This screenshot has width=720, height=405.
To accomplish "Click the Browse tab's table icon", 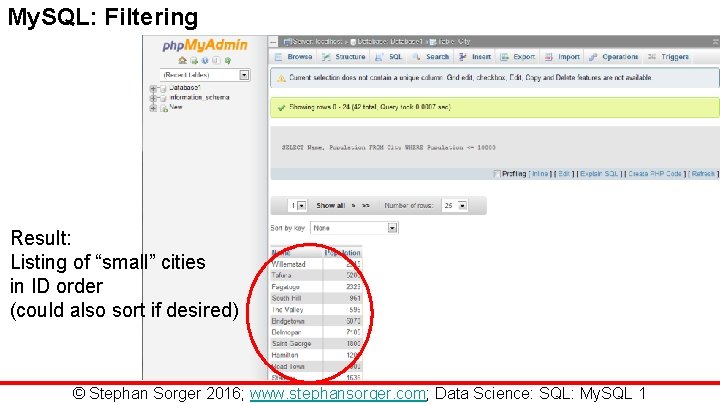I will [x=278, y=56].
